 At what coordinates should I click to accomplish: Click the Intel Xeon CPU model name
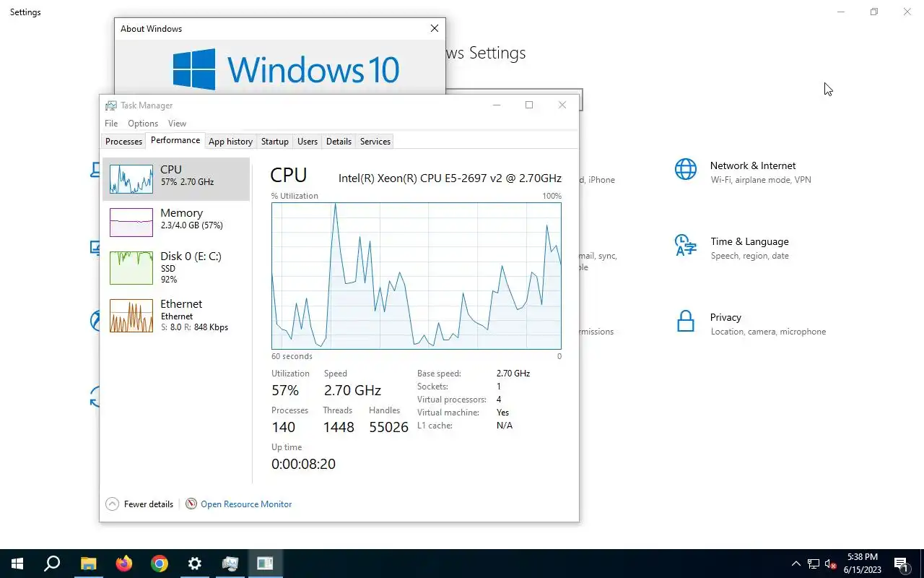(x=450, y=178)
